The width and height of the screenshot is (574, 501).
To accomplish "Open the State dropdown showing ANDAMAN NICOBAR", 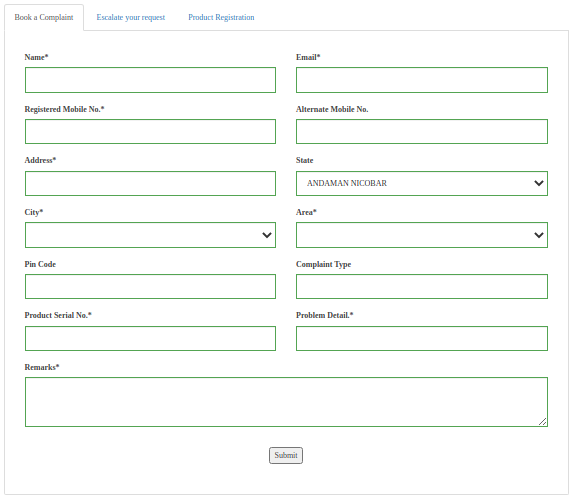I will (x=422, y=183).
